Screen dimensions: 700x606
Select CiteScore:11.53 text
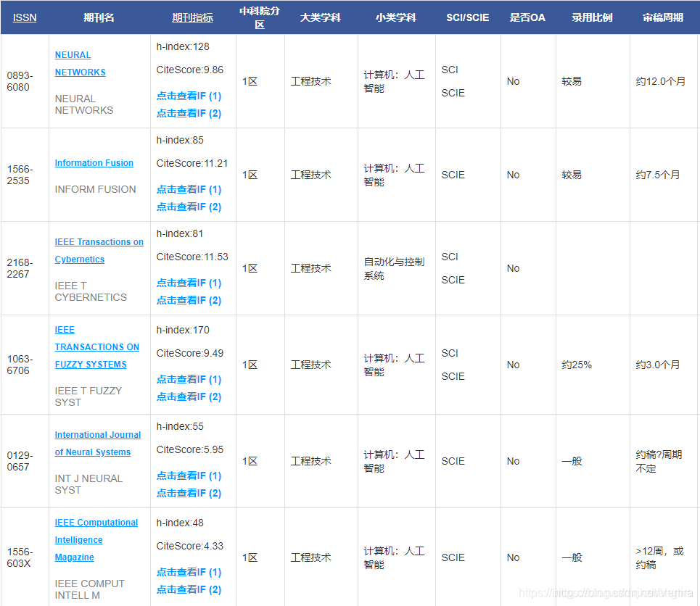[x=192, y=257]
